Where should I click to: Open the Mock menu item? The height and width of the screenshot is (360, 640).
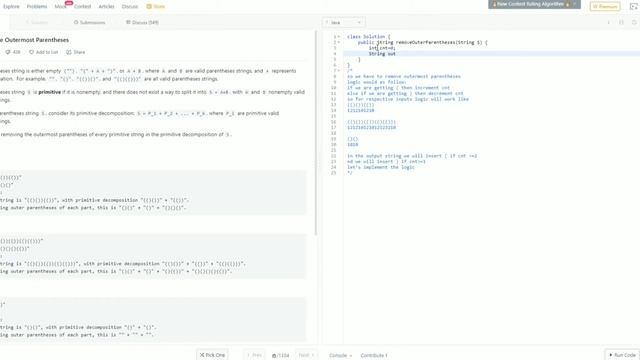click(x=60, y=7)
